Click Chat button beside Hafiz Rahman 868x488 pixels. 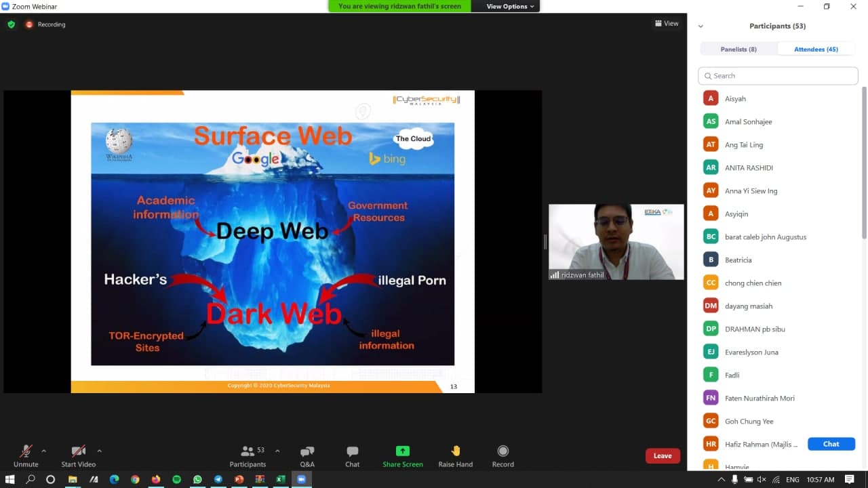(831, 444)
